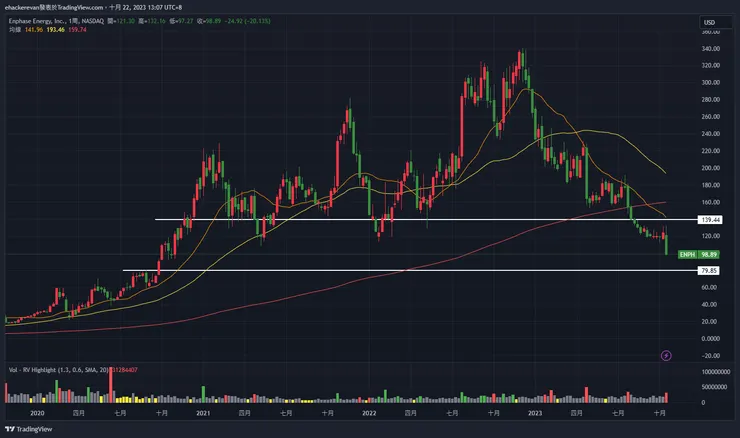Click the 60.00 price axis label
Screen dimensions: 740x438
[709, 287]
